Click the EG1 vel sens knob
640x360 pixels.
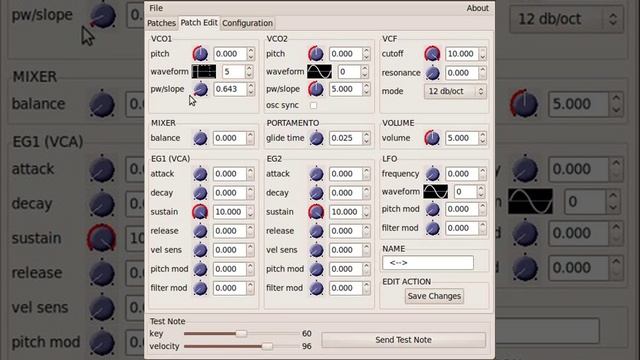(x=200, y=250)
